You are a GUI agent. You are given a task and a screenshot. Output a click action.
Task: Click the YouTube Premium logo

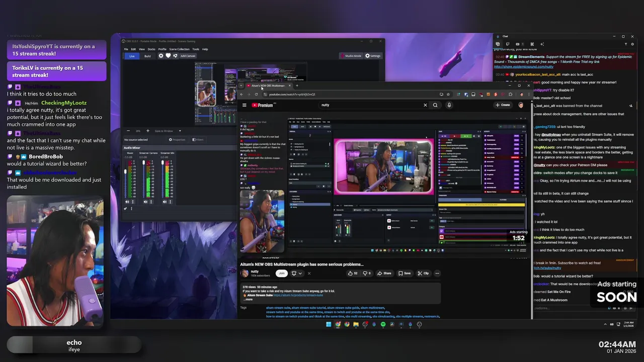click(263, 105)
